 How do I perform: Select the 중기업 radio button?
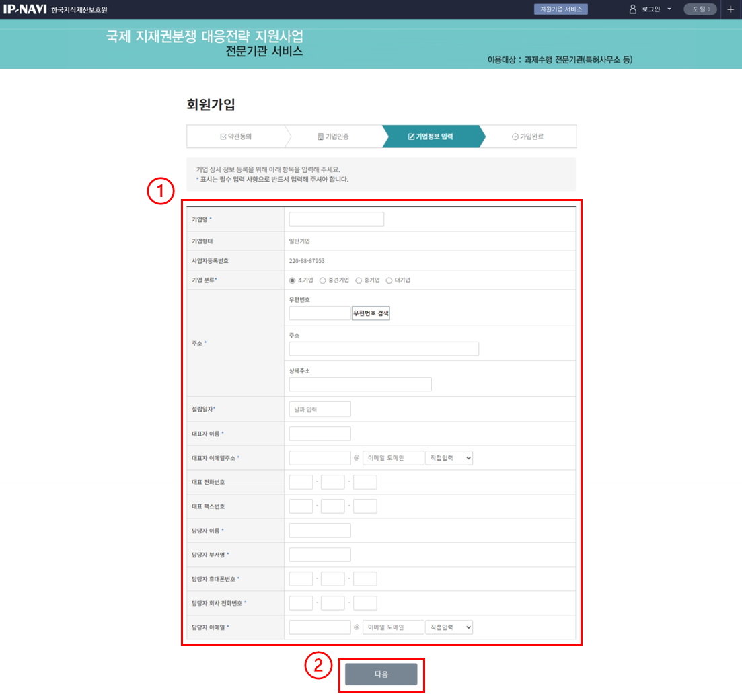[x=359, y=280]
